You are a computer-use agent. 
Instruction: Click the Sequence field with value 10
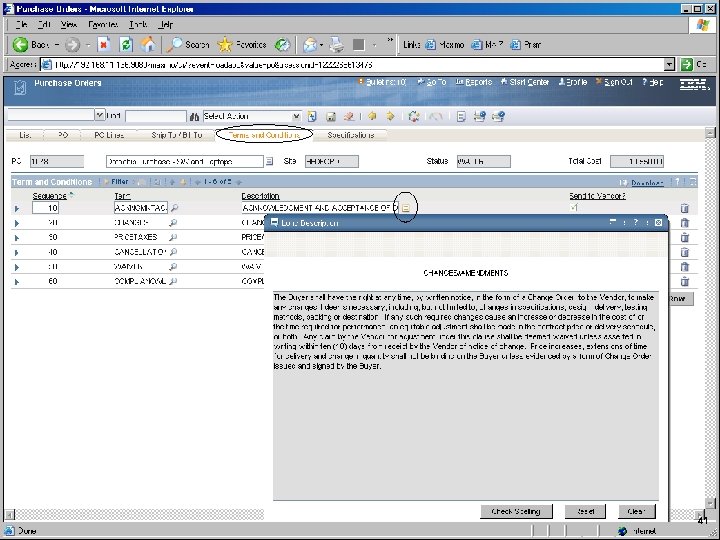pyautogui.click(x=45, y=208)
